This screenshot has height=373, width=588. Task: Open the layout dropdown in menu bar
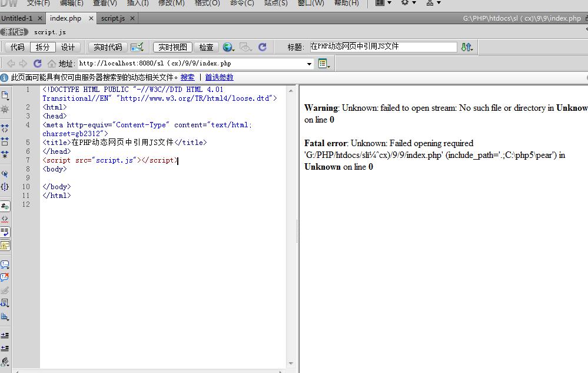pos(383,3)
